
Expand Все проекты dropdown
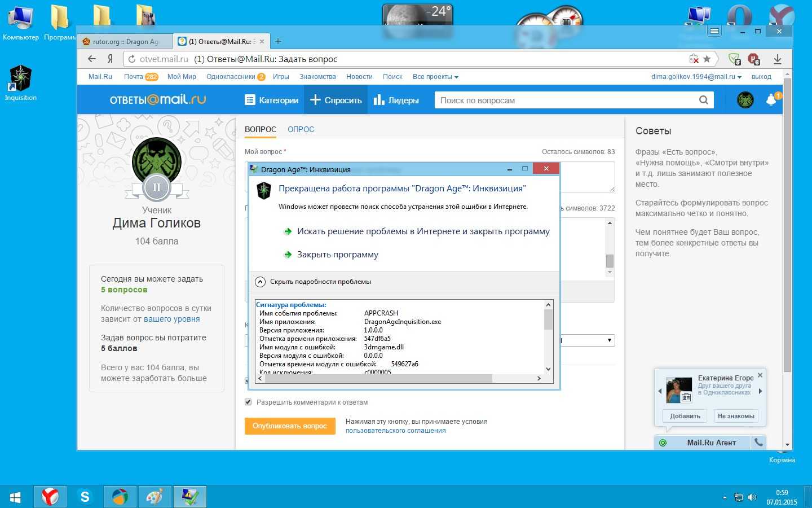tap(435, 77)
